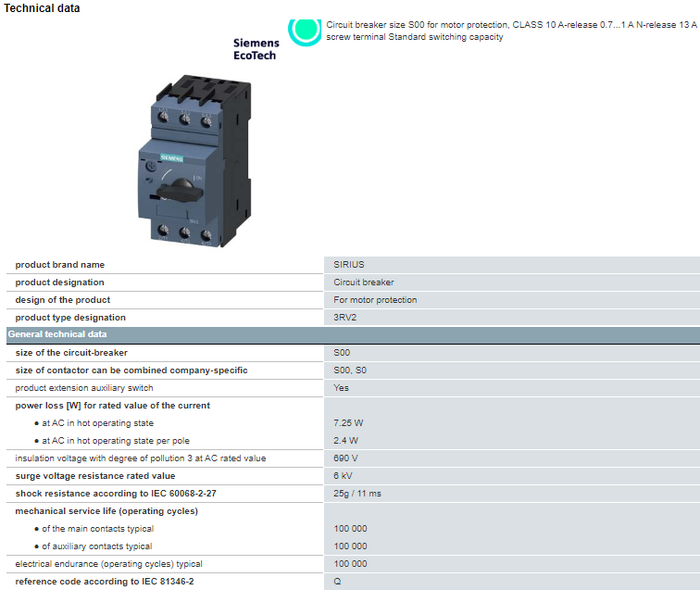Select the '690 V' value

(345, 458)
